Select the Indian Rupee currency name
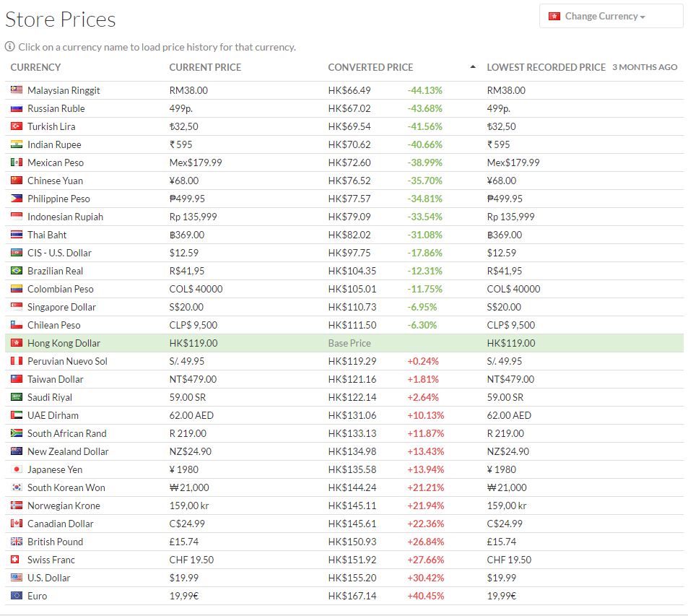Screen dimensions: 688x616 pos(54,144)
